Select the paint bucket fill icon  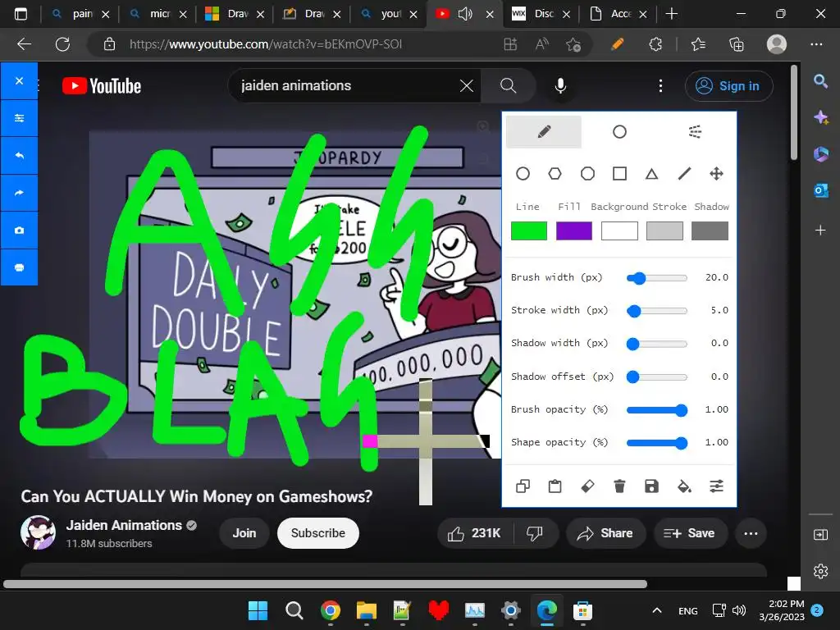(x=684, y=486)
